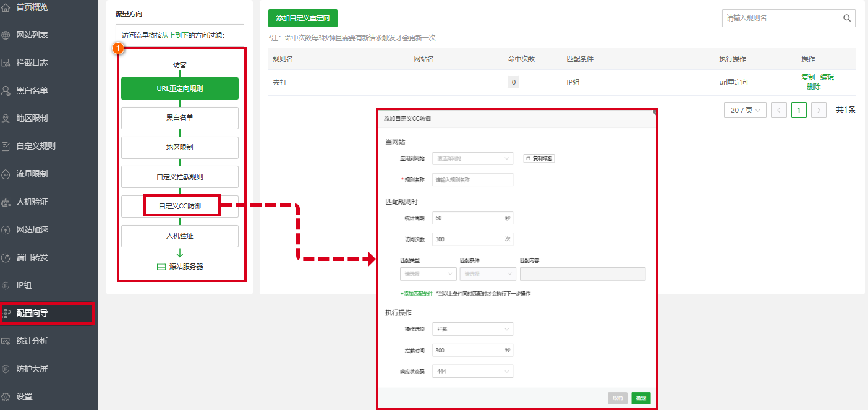Click the copy icon in 复制域名 button

[x=529, y=158]
